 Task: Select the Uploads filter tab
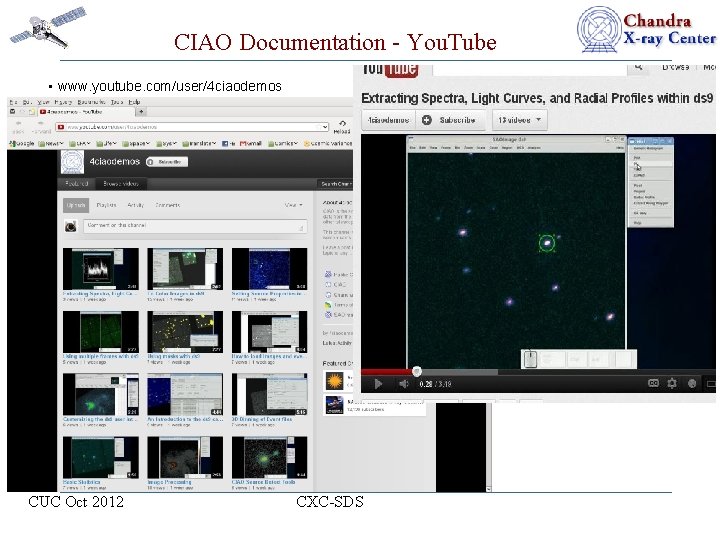point(76,205)
